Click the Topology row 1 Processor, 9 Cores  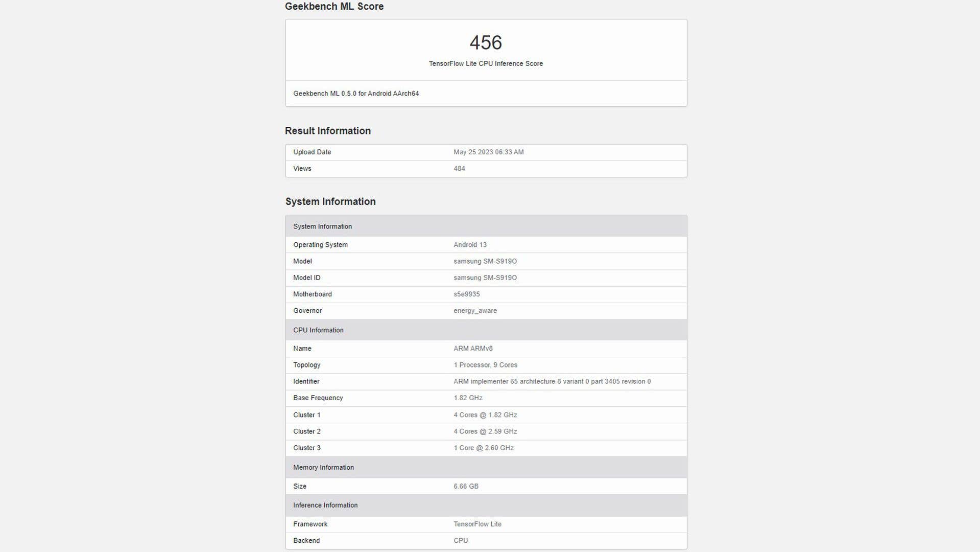(485, 365)
